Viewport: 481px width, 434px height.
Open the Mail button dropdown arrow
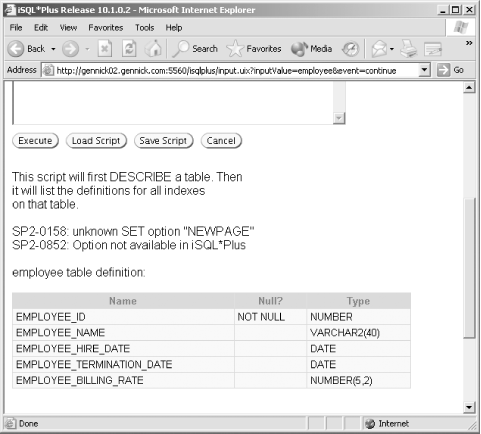click(392, 49)
